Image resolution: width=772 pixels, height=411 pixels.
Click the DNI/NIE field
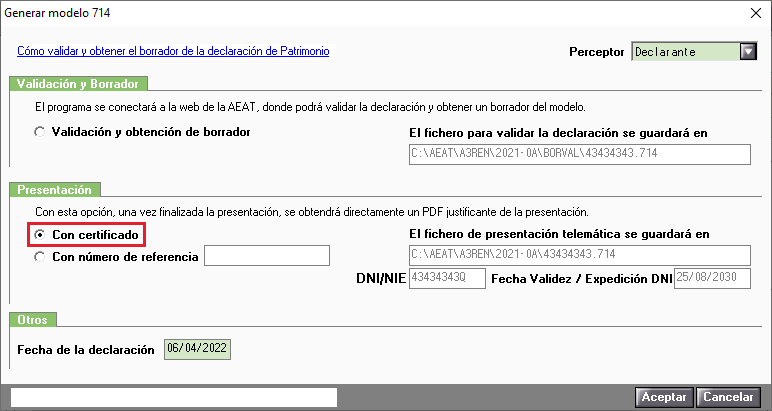(x=447, y=278)
